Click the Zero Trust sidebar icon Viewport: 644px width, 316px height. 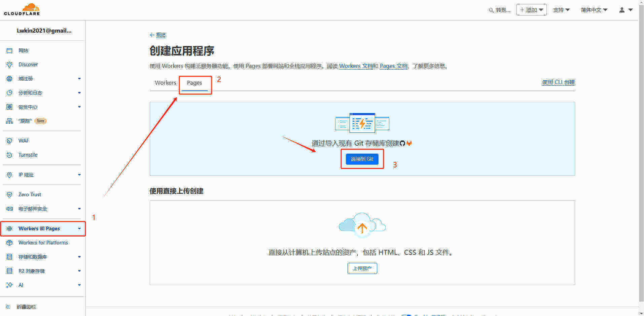9,195
